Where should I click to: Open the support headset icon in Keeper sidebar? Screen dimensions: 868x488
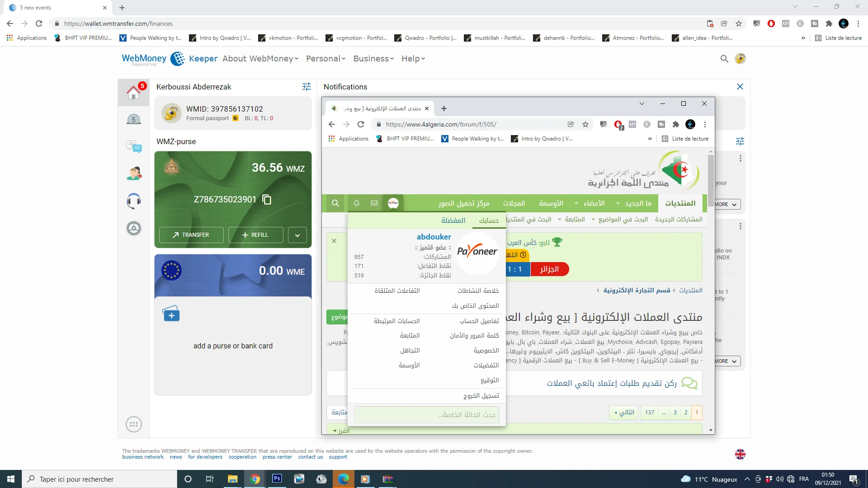point(134,201)
